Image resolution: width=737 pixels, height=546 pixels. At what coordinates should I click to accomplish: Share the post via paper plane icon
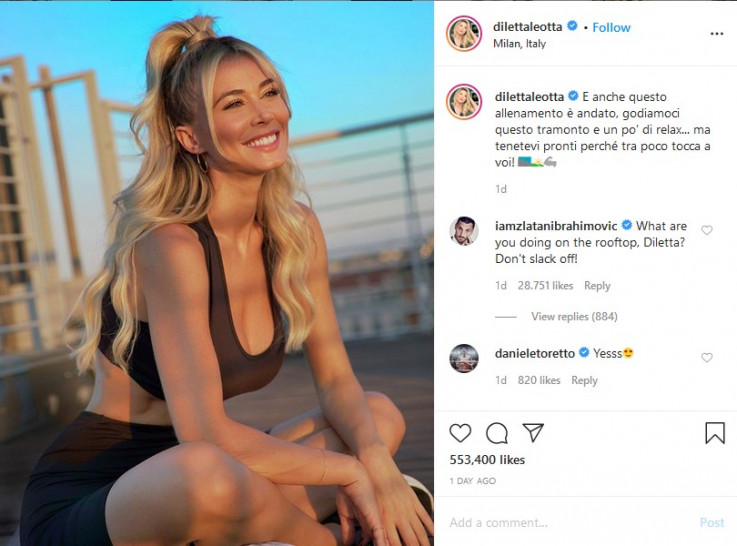coord(533,432)
